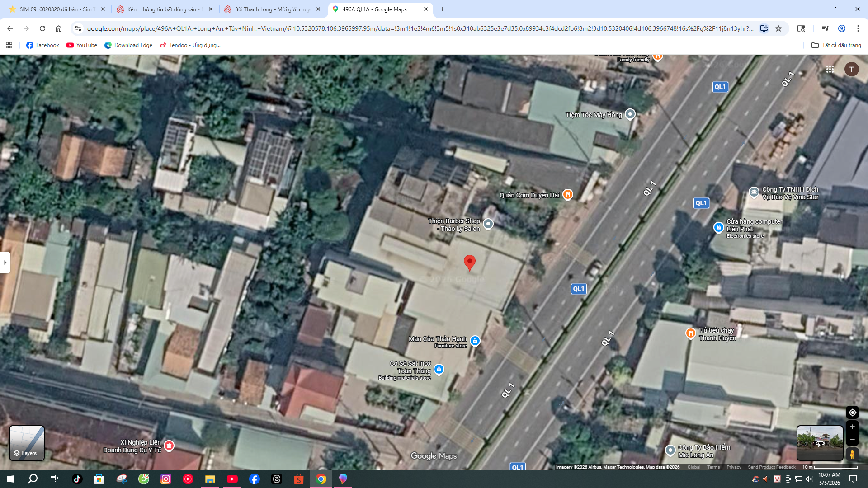
Task: Expand the collapsed side panel
Action: (x=5, y=263)
